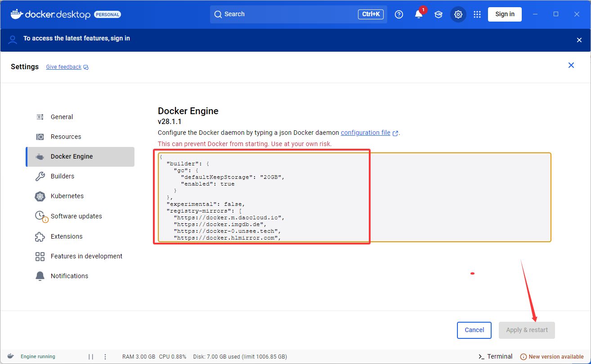Click the Docker whale logo in header

[x=17, y=14]
